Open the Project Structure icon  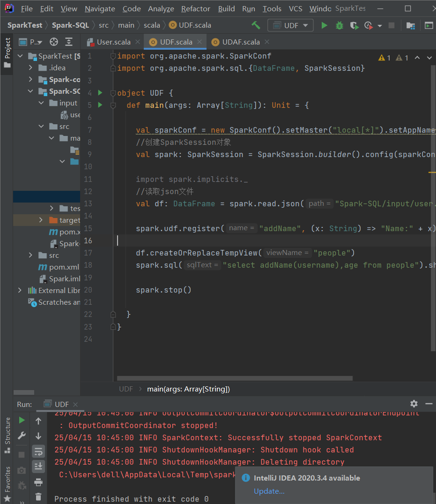point(411,25)
